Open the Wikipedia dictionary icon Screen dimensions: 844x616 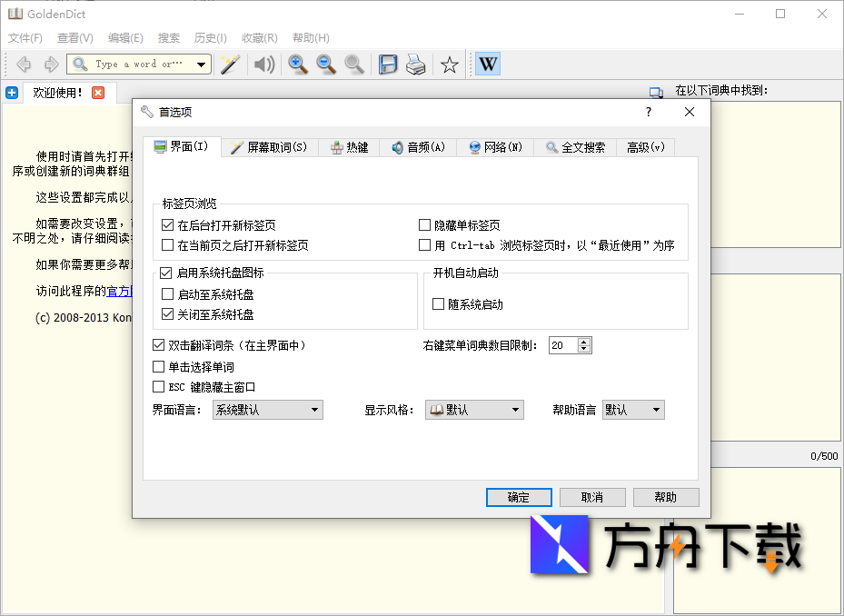pos(488,64)
